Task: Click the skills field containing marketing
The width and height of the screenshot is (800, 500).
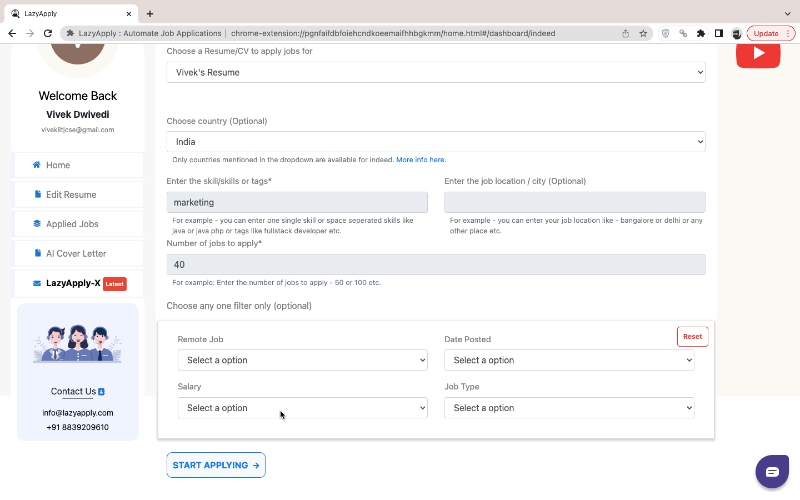Action: click(297, 203)
